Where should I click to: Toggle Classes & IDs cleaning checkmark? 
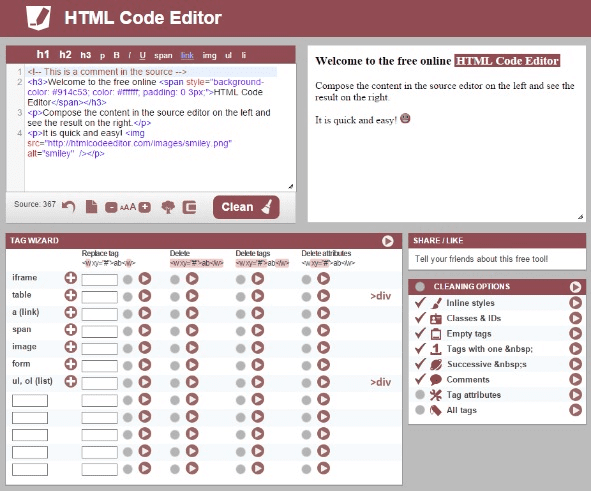420,318
